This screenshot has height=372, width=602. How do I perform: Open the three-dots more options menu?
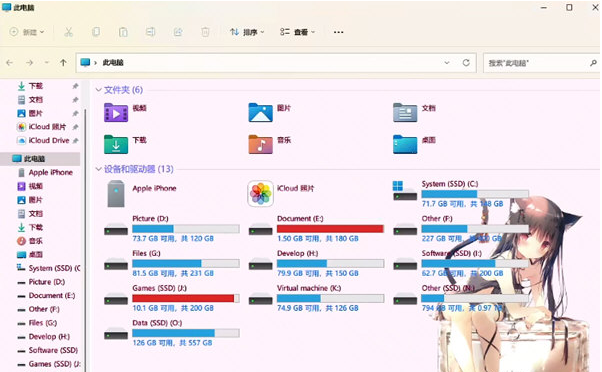coord(338,32)
